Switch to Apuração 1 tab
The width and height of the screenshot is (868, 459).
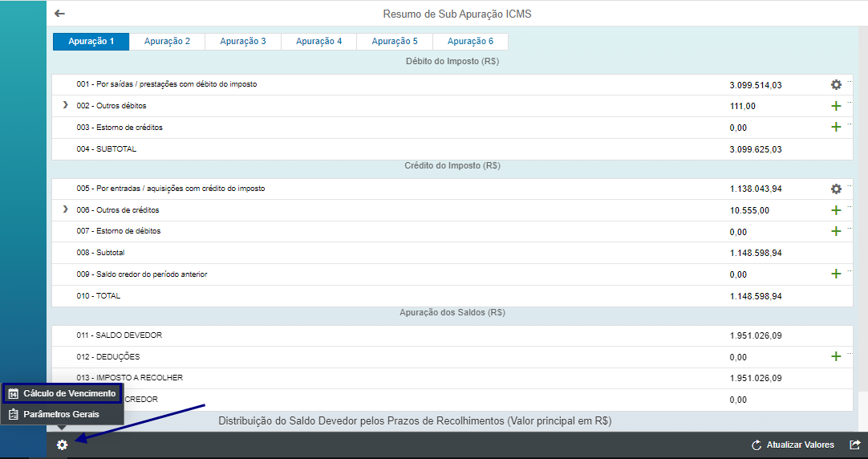pos(91,42)
